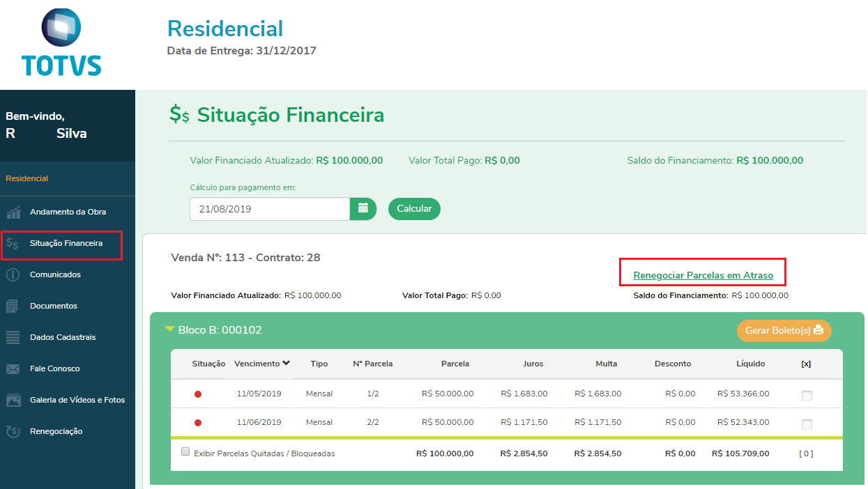Image resolution: width=868 pixels, height=489 pixels.
Task: Click the Fale Conosco envelope icon
Action: pos(13,368)
